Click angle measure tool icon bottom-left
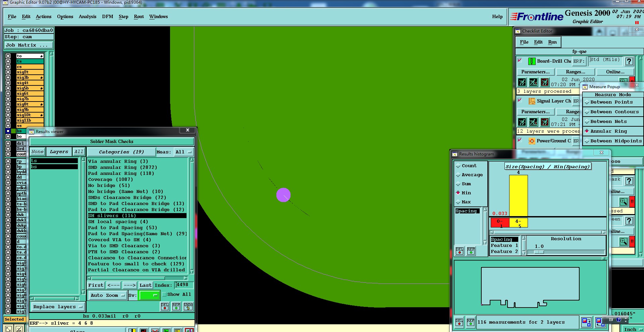This screenshot has height=332, width=644. click(19, 329)
